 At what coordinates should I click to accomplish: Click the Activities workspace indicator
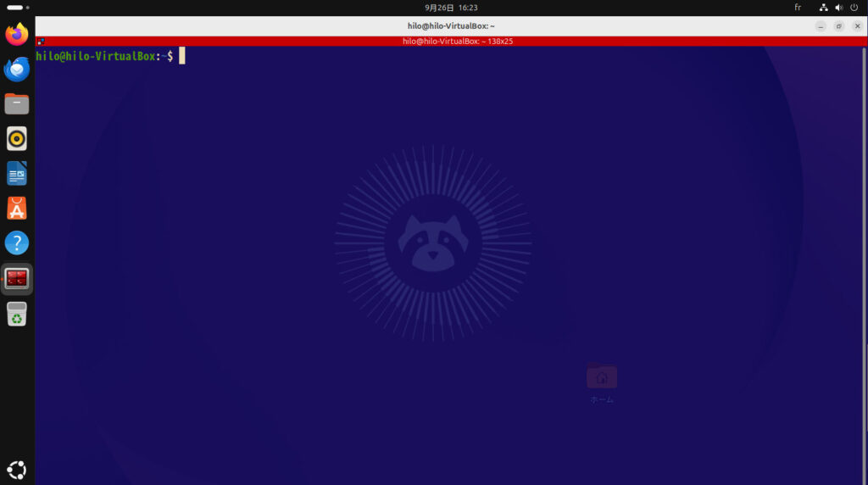[18, 7]
